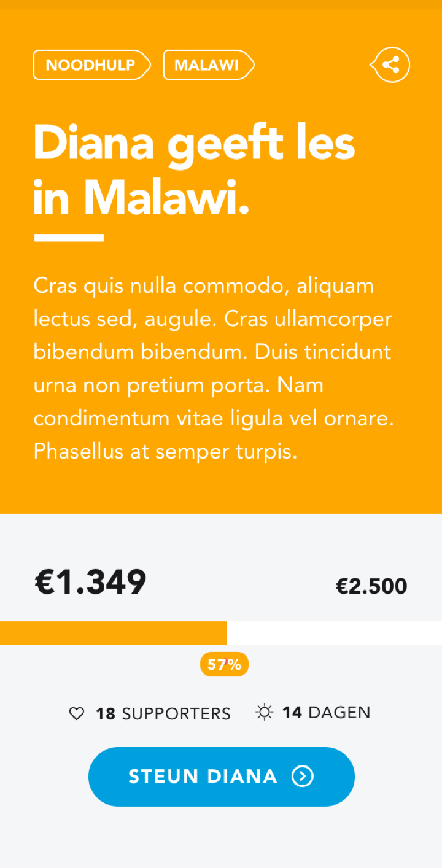Click the dark orange strip at top edge
The image size is (442, 868).
pos(221,4)
